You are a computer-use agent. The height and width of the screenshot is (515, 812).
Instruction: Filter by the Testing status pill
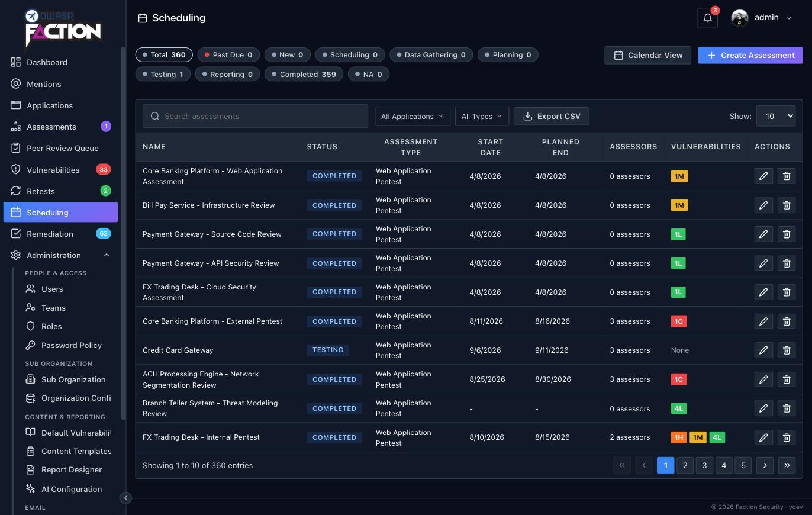[x=163, y=74]
